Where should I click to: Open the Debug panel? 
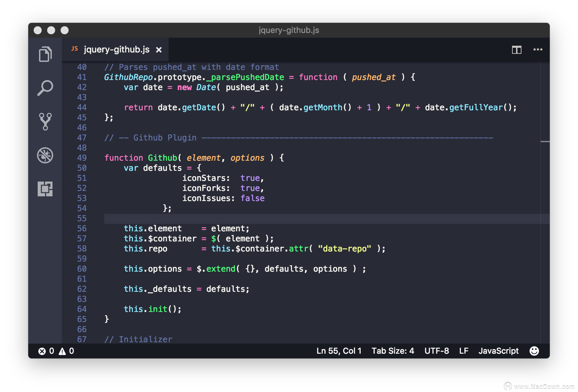pyautogui.click(x=45, y=155)
